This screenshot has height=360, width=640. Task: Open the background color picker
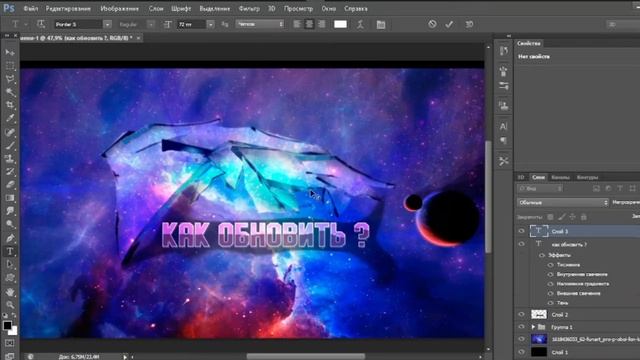click(x=14, y=331)
